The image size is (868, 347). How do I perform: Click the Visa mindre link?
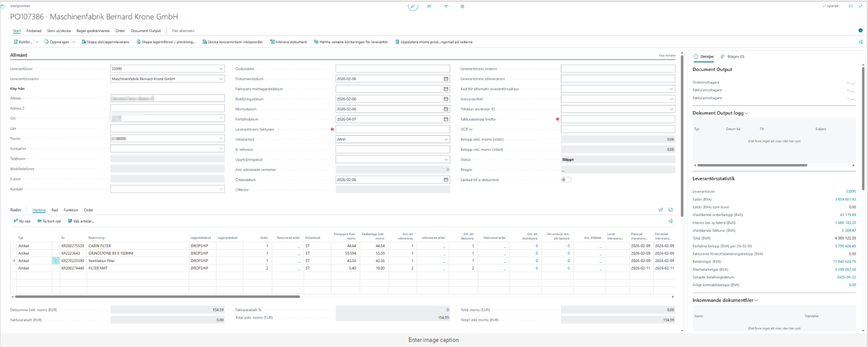(x=666, y=55)
